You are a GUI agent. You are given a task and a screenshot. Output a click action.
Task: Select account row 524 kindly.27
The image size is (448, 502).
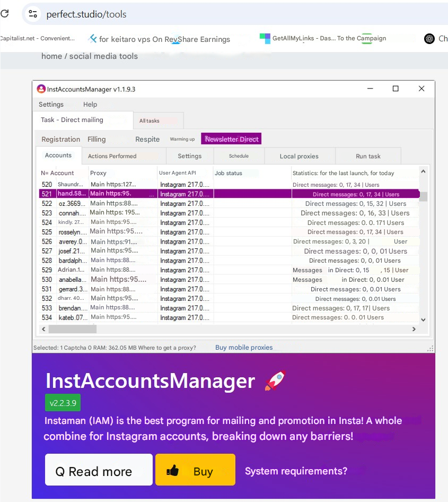click(229, 222)
